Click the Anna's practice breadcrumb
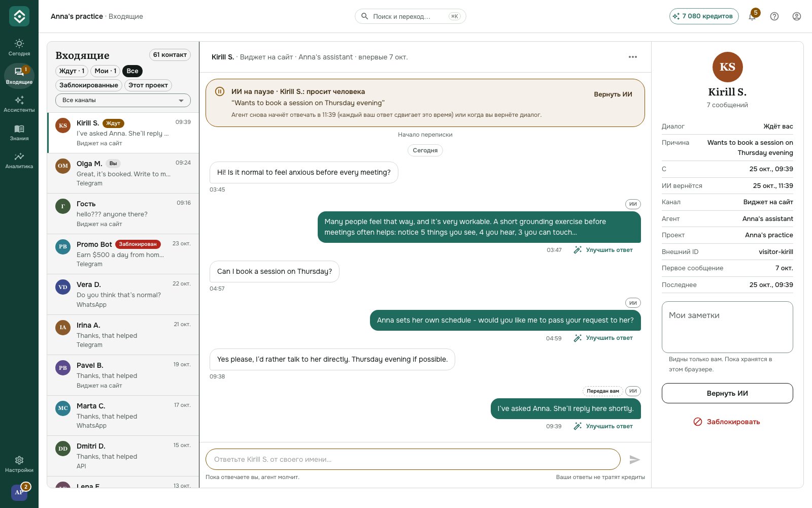 [x=77, y=16]
